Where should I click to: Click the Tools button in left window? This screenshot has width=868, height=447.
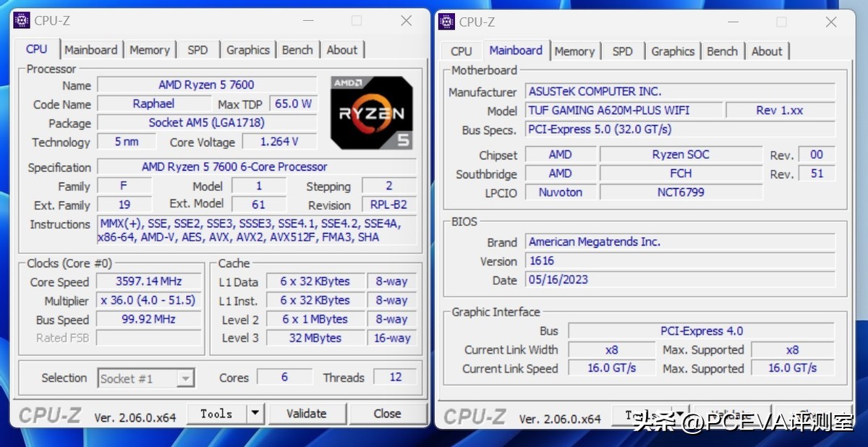pos(216,414)
